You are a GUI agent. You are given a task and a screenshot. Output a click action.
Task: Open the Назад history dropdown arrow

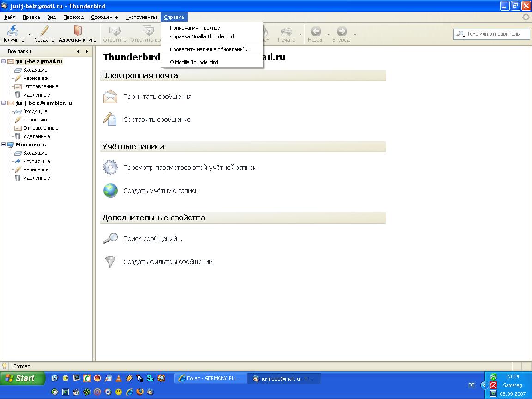coord(328,34)
